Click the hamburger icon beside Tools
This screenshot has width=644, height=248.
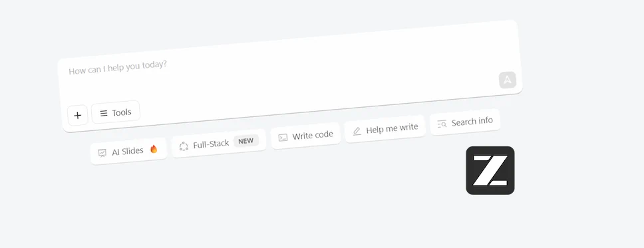tap(104, 113)
